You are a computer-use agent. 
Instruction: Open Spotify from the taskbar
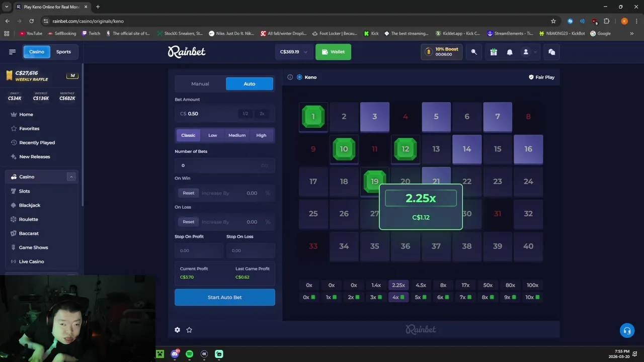point(189,354)
